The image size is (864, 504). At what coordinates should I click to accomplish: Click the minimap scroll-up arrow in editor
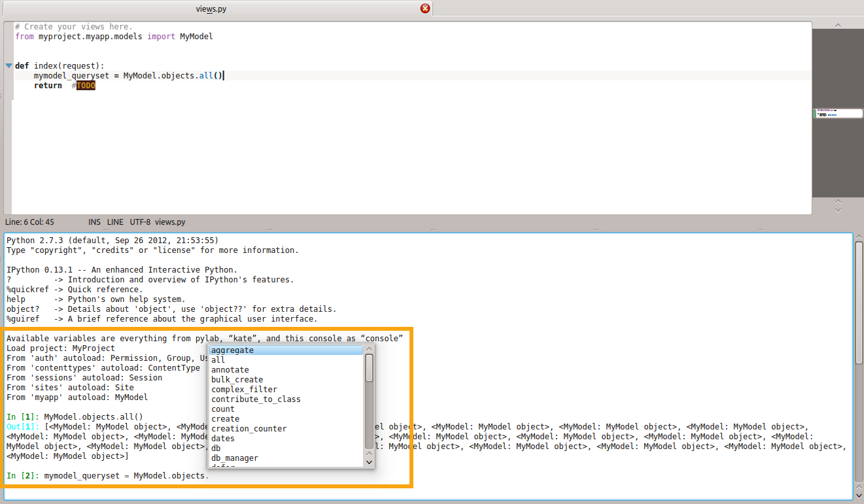click(x=838, y=25)
